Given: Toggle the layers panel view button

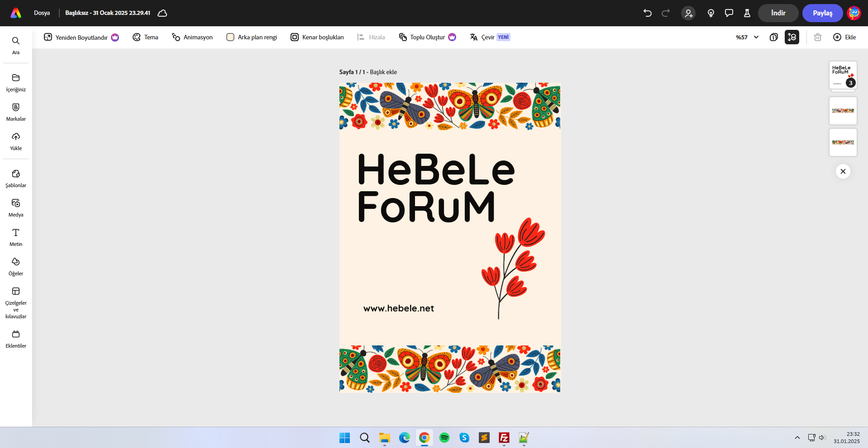Looking at the screenshot, I should (792, 37).
